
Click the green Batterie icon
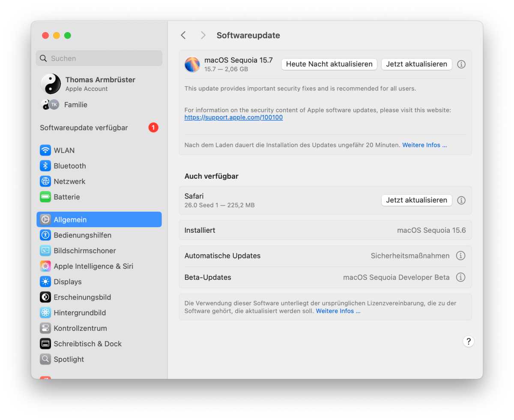point(45,197)
